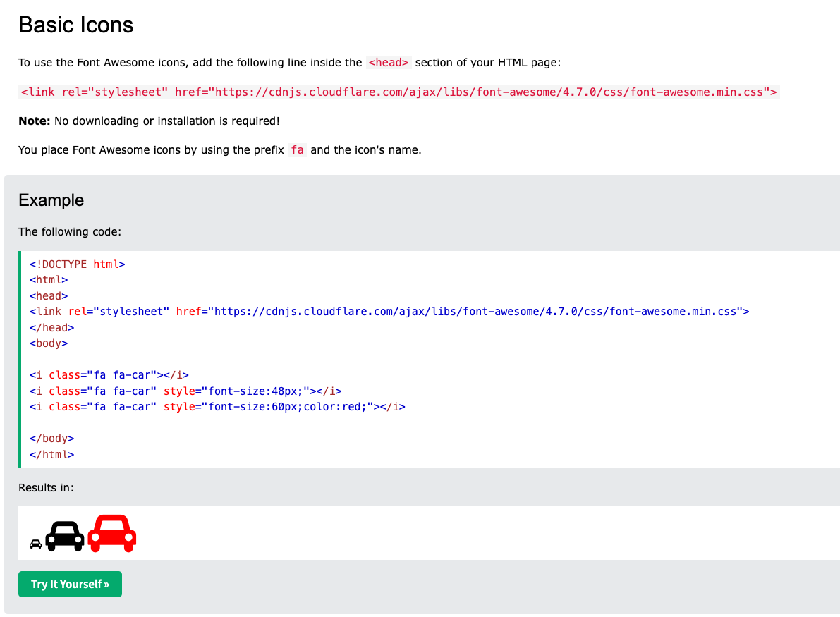Viewport: 840px width, 617px height.
Task: Click the first fa-car code line
Action: (109, 374)
